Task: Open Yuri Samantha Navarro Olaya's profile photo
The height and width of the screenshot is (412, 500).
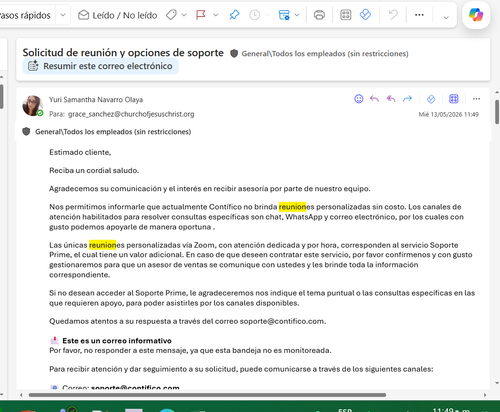Action: [32, 106]
